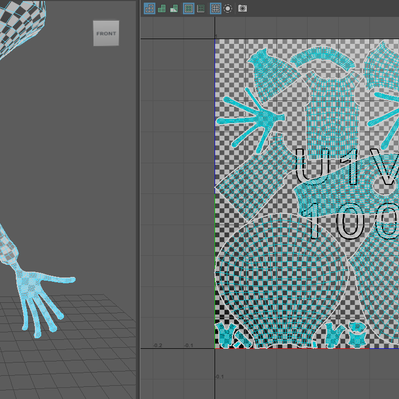Viewport: 399px width, 399px height.
Task: Toggle the highlighted four-square grid icon
Action: [189, 8]
